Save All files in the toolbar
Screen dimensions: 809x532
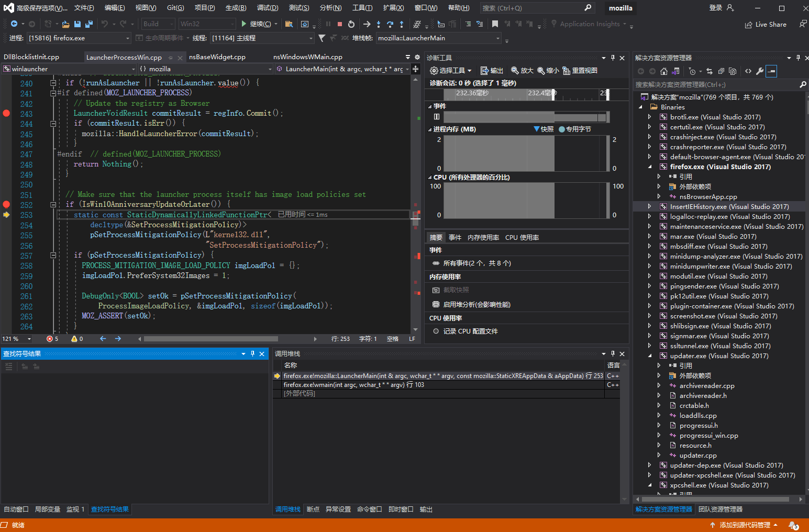(89, 24)
